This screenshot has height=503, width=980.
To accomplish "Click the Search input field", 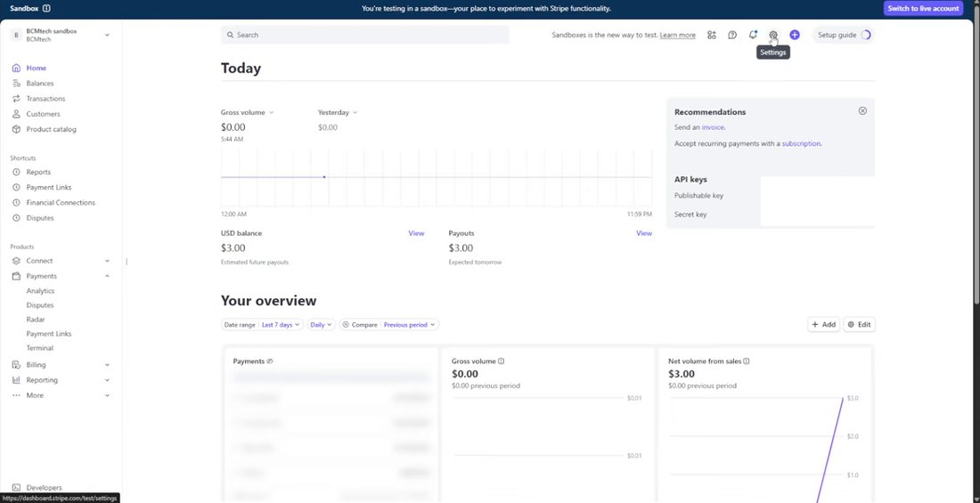I will pos(365,35).
